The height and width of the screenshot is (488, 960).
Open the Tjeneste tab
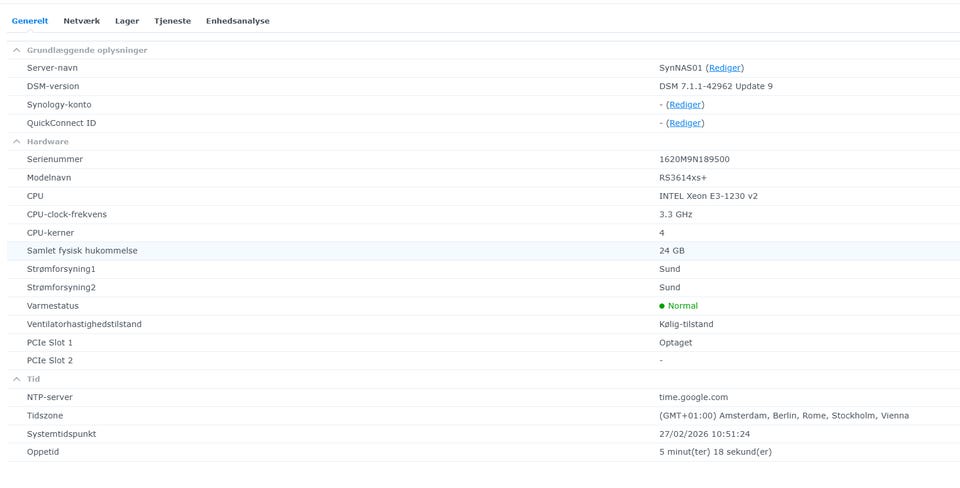click(173, 21)
